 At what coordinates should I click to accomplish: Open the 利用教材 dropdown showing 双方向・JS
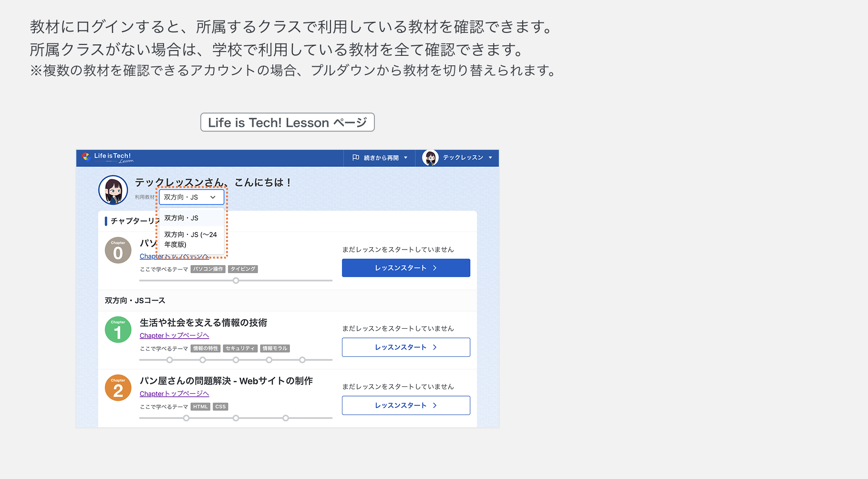tap(191, 197)
